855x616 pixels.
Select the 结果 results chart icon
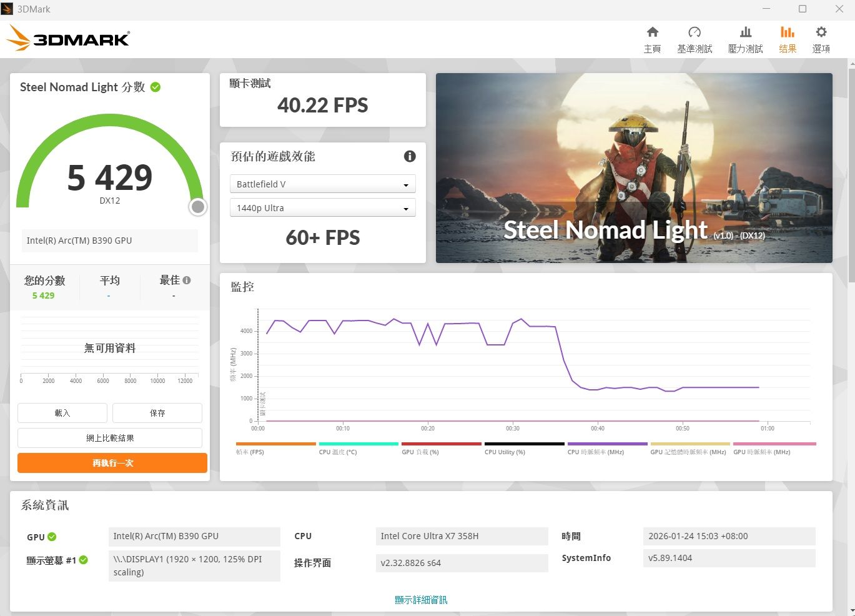[x=788, y=32]
